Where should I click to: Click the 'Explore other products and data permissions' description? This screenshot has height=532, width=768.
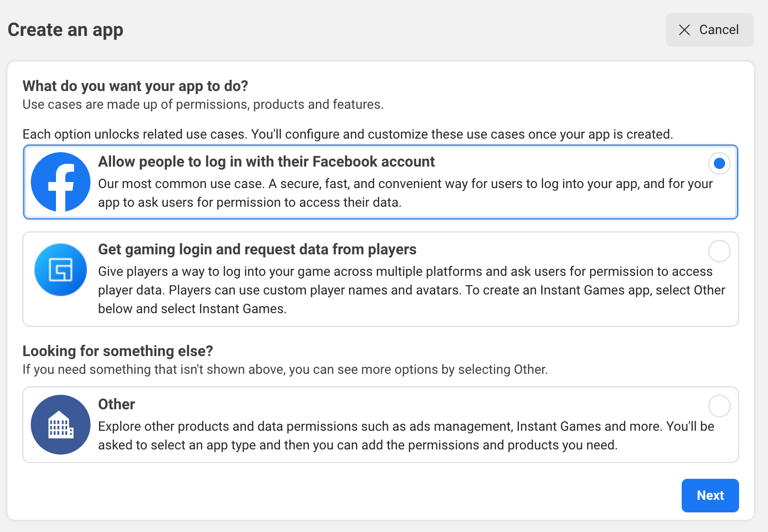[x=406, y=436]
